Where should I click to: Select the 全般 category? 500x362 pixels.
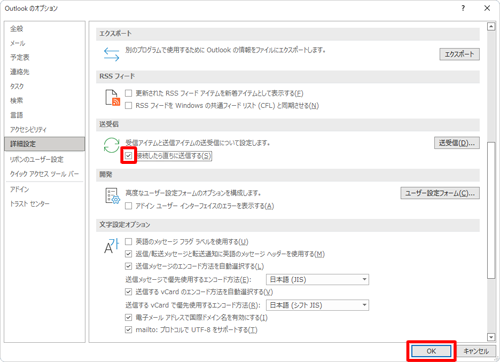[x=45, y=29]
